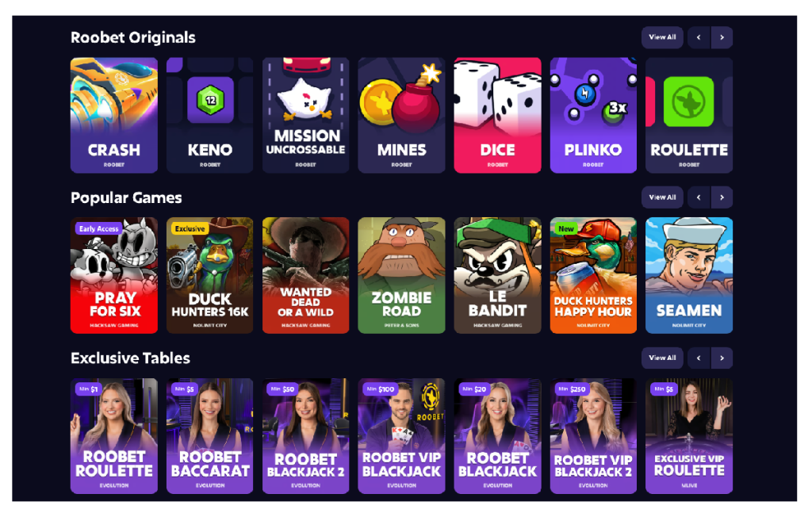Open Roobet Baccarat live table
This screenshot has width=812, height=517.
tap(209, 435)
